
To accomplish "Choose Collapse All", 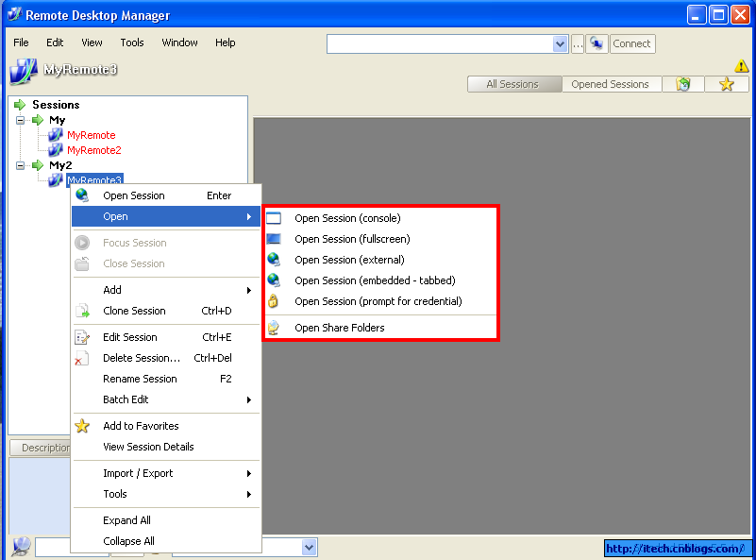I will [166, 541].
